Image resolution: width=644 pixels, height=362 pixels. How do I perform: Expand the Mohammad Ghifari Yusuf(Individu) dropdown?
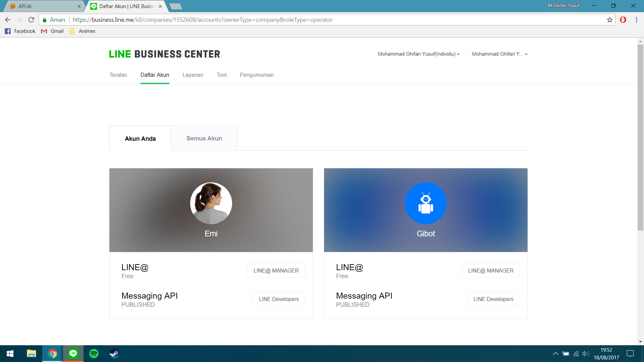coord(418,54)
